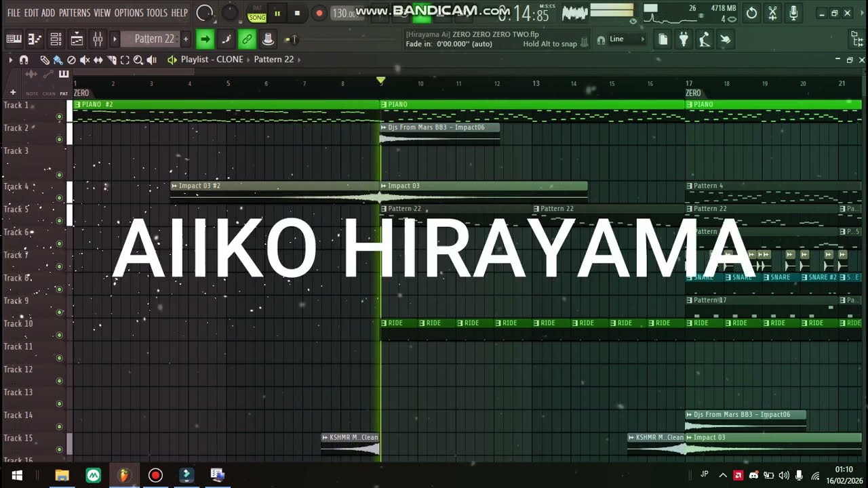Click the Playlist - CLONE breadcrumb
868x488 pixels.
point(212,60)
